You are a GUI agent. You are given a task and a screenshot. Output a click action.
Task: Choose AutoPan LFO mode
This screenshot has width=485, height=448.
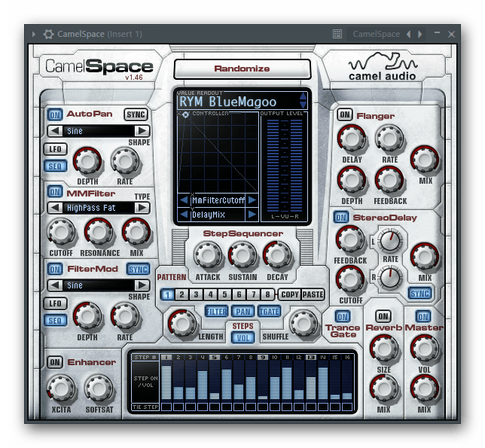(x=56, y=149)
